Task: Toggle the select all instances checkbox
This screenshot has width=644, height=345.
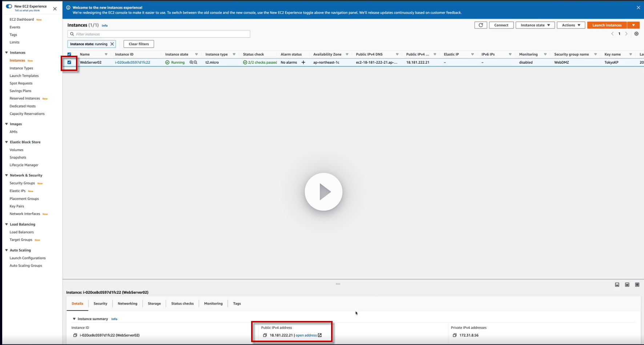Action: (69, 54)
